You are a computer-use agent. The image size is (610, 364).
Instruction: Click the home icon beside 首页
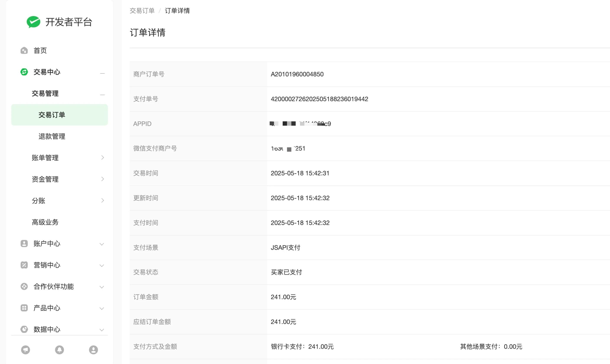tap(24, 50)
